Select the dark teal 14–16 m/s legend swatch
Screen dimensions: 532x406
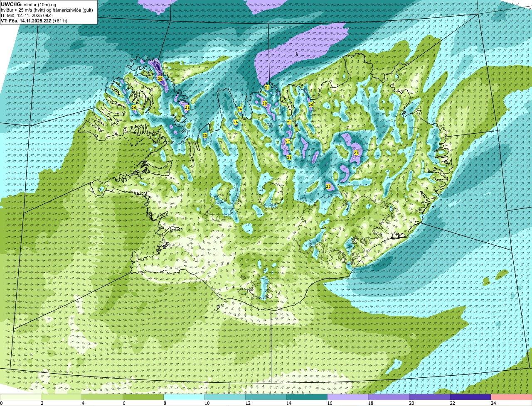click(x=307, y=397)
